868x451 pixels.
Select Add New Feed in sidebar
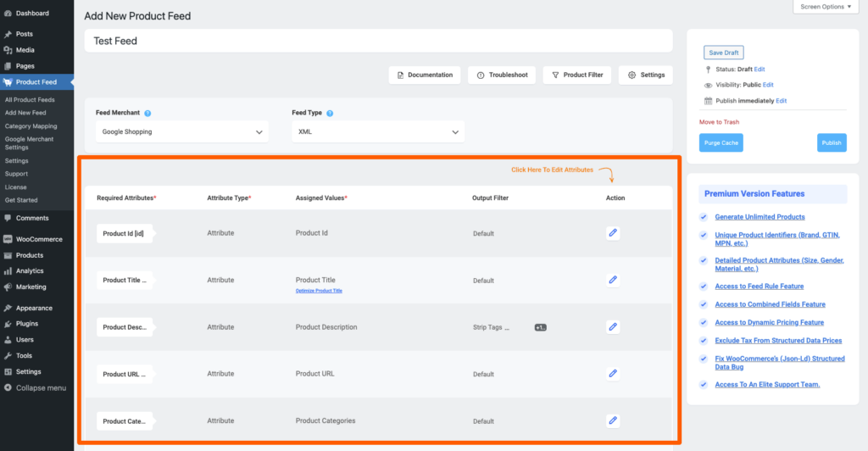pos(25,113)
